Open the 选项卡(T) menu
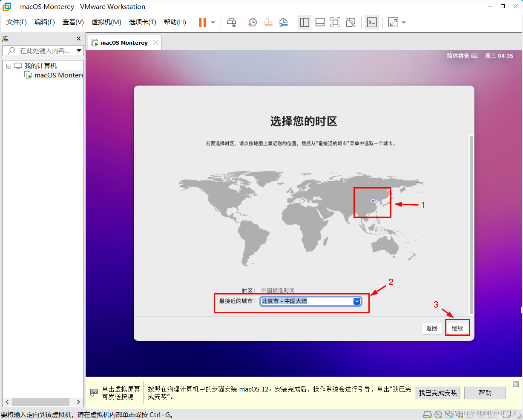Screen dimensions: 523x420 coord(143,22)
